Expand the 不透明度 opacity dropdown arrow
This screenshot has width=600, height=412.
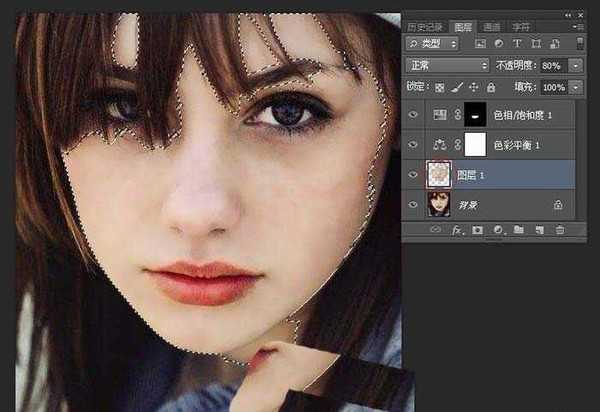click(x=576, y=65)
